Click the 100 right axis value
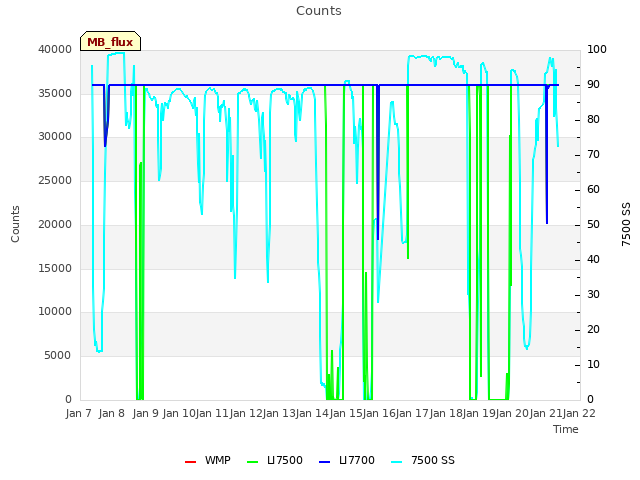This screenshot has width=640, height=480. [597, 49]
